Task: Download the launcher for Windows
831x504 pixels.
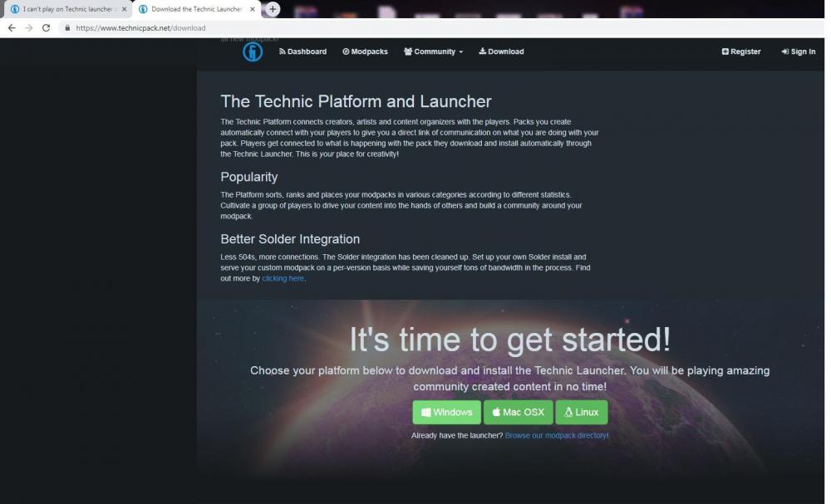Action: click(447, 412)
